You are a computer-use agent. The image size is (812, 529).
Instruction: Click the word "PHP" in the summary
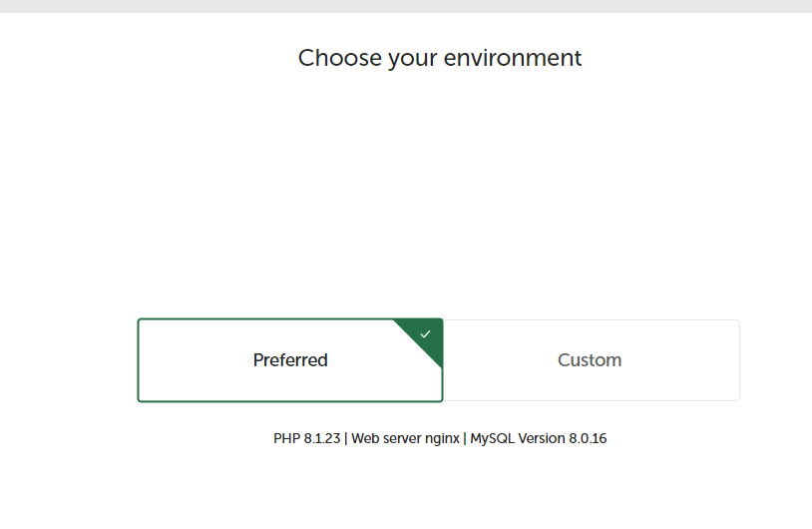click(x=286, y=438)
